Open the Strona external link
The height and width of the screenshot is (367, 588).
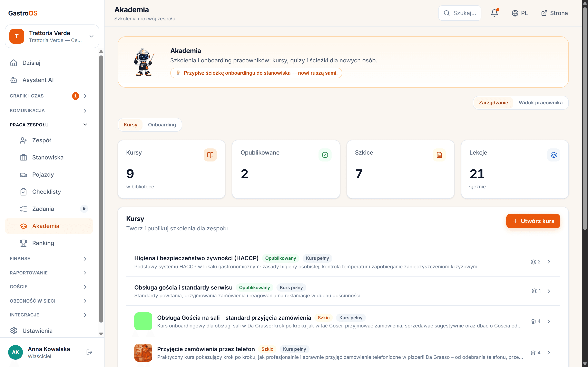pos(555,13)
